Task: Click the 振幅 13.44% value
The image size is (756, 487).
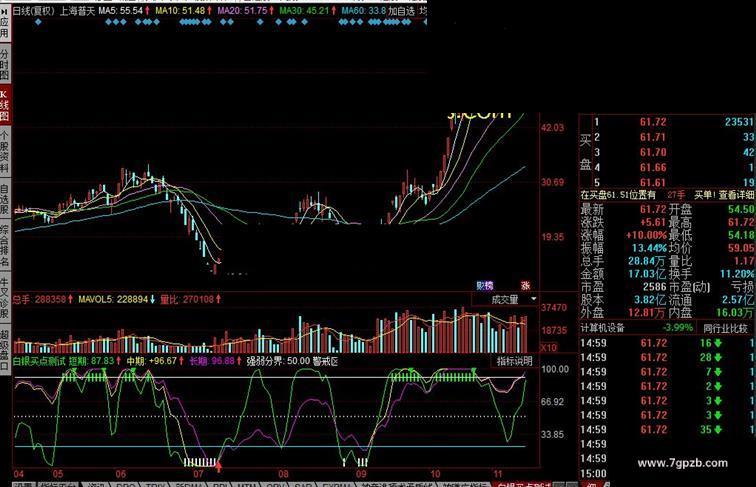Action: [649, 248]
